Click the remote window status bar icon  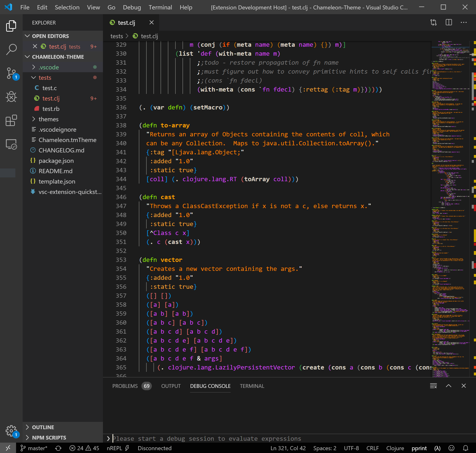pyautogui.click(x=8, y=448)
